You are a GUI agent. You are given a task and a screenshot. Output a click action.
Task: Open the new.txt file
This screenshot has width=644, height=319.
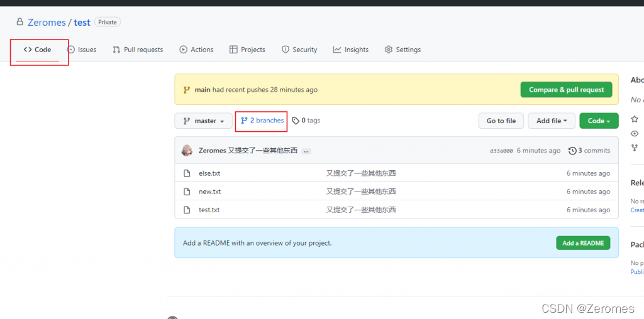coord(210,192)
